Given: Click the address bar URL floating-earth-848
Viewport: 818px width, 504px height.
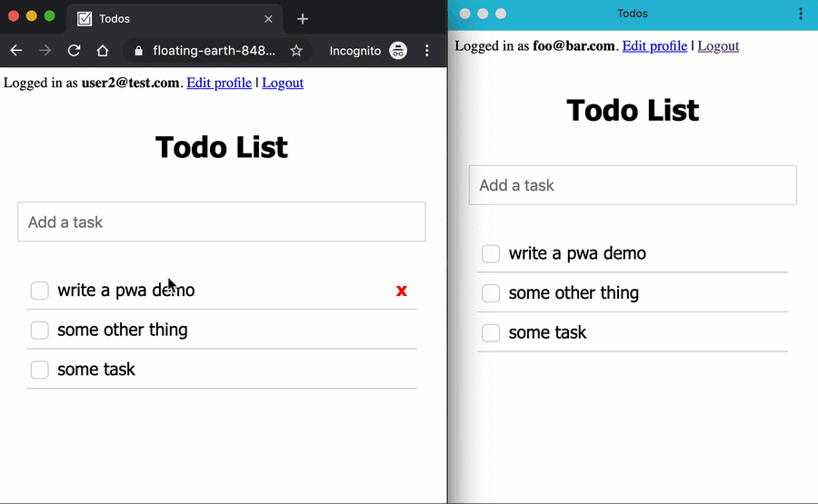Looking at the screenshot, I should [214, 51].
